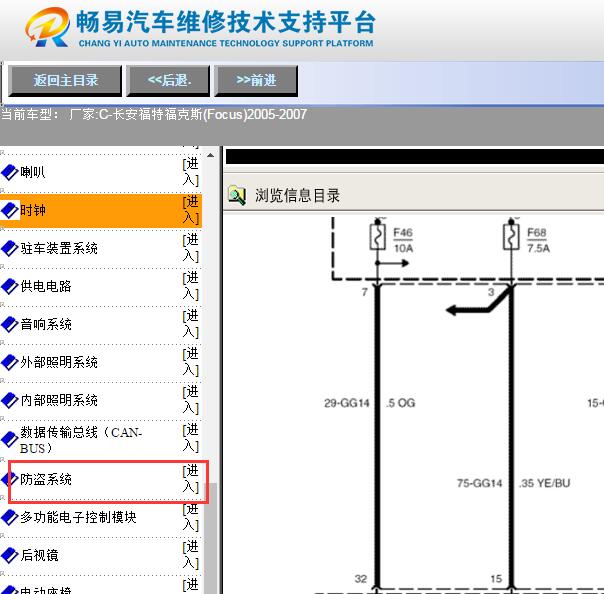
Task: Select the 防盗系统 entry
Action: [46, 479]
